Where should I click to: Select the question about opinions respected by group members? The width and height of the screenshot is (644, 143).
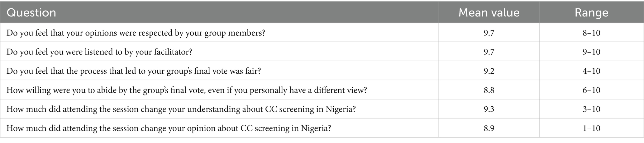point(136,32)
